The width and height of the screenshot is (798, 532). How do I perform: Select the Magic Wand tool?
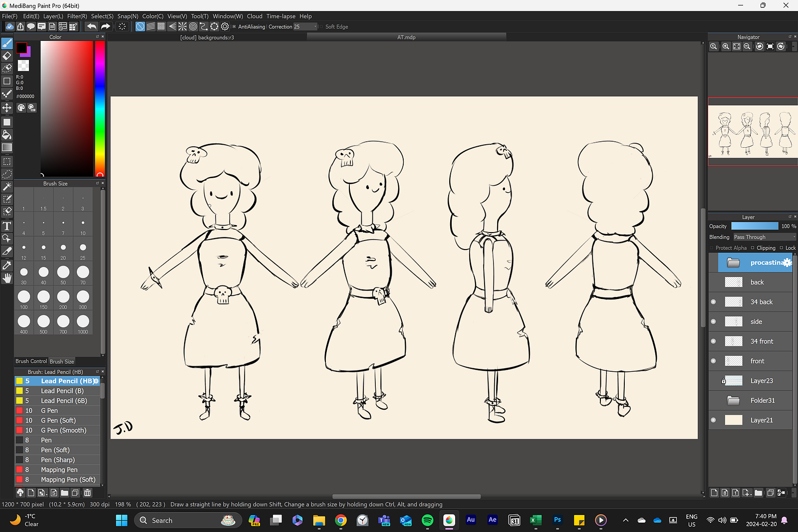(x=7, y=187)
